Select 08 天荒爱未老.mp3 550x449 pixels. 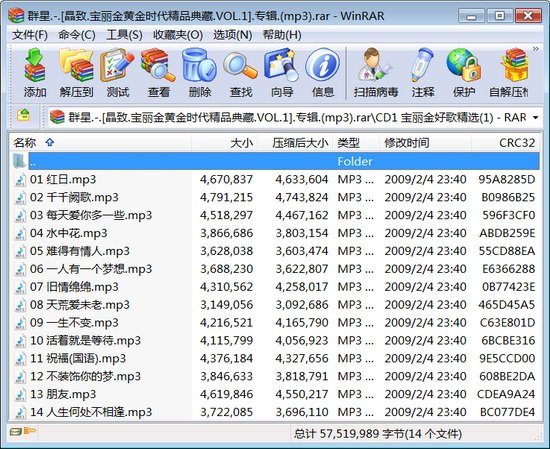point(275,305)
